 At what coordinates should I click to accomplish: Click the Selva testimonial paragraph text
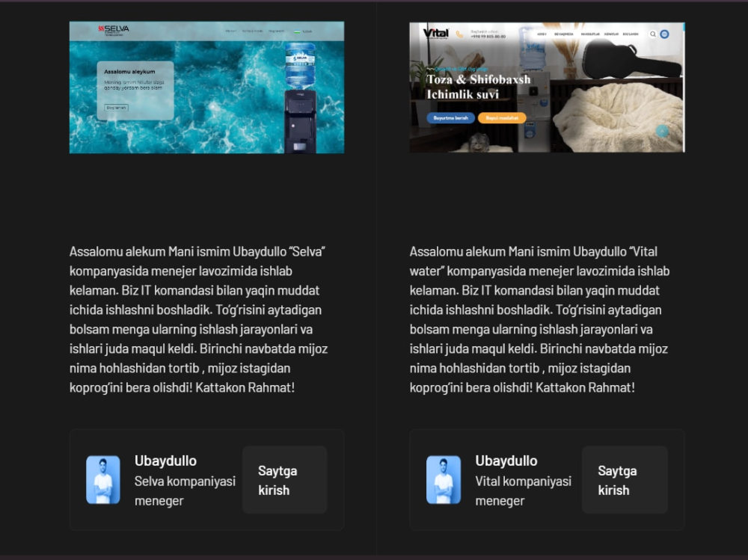click(x=198, y=319)
